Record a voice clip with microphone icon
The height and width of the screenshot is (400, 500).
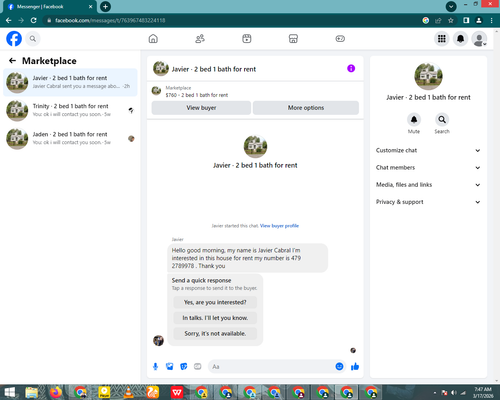[155, 367]
